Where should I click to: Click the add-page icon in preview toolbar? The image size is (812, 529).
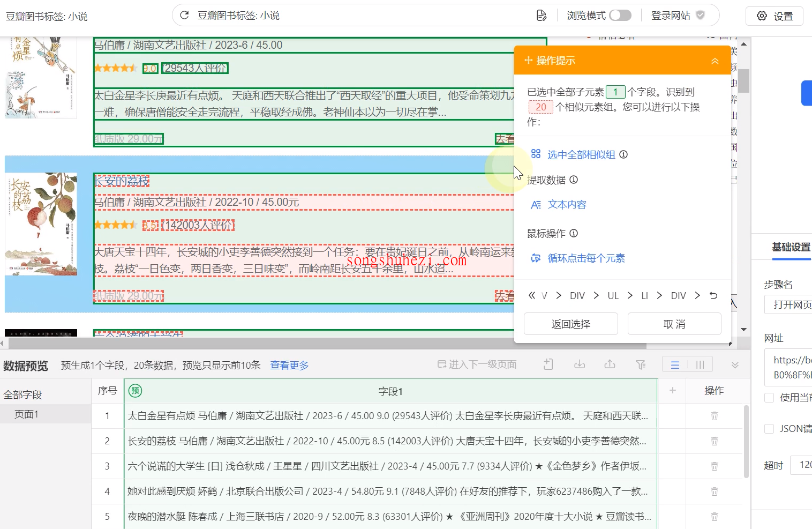pos(548,364)
